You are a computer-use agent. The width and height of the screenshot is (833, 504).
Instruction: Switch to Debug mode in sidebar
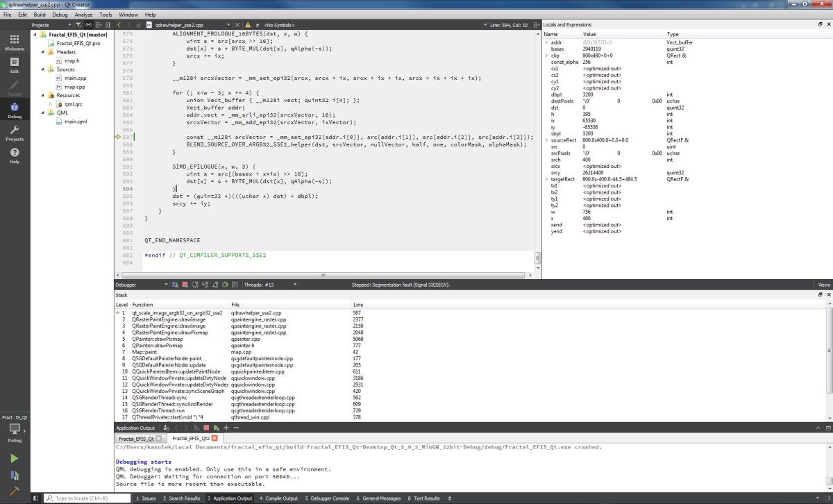click(x=15, y=110)
